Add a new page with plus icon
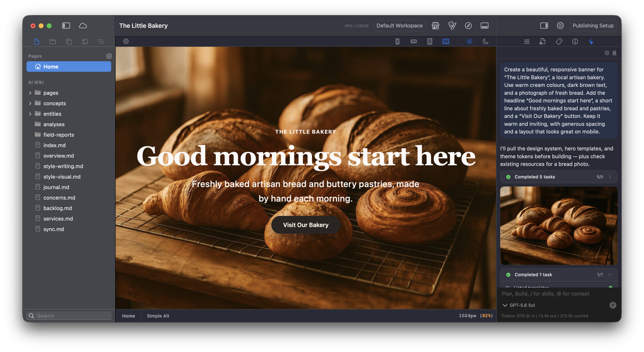Screen dimensions: 644x352 point(109,56)
